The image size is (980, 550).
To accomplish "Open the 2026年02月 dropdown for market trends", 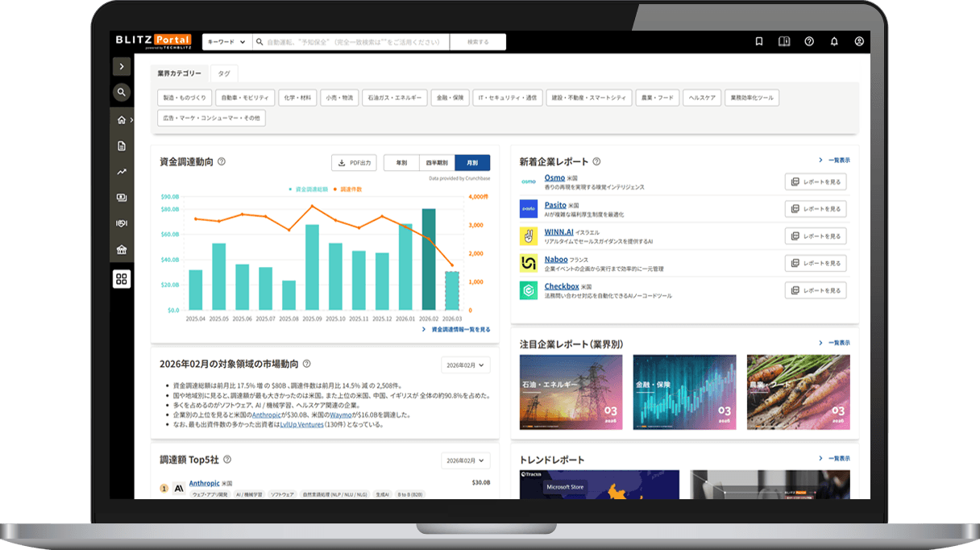I will click(466, 365).
